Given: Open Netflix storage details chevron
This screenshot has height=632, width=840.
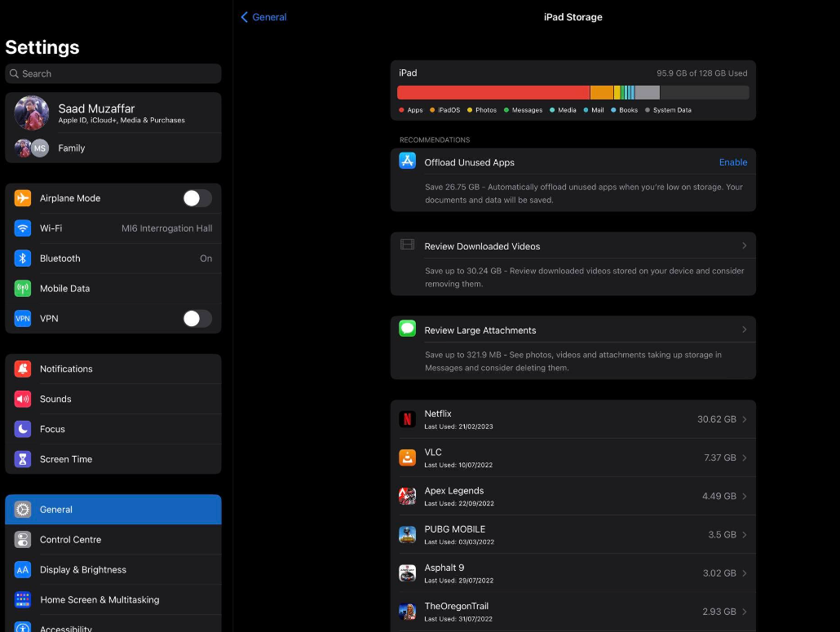Looking at the screenshot, I should (x=744, y=419).
